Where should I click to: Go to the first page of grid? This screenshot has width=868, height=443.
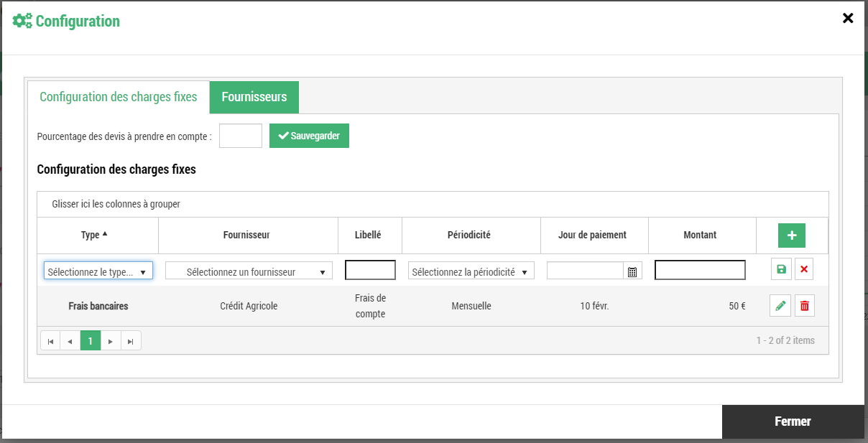click(50, 341)
